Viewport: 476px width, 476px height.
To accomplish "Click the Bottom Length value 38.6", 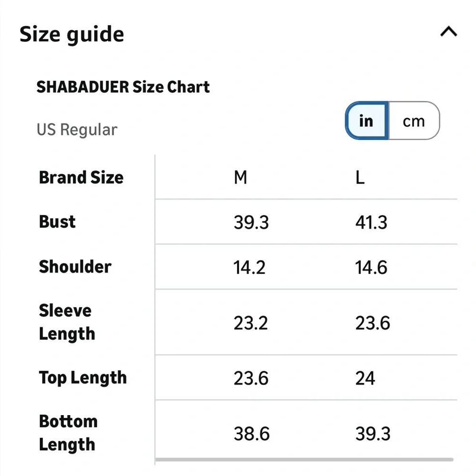I will point(251,434).
